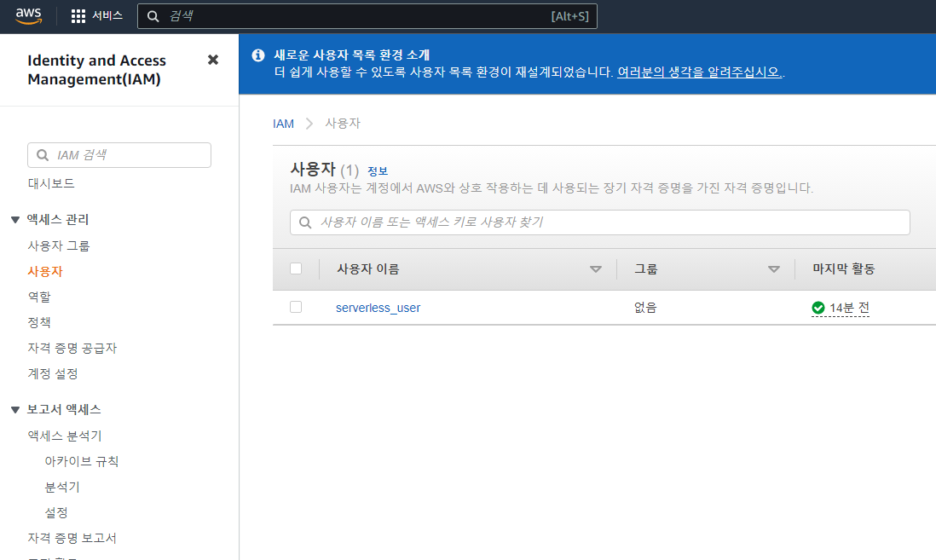This screenshot has width=936, height=560.
Task: Click the 사용자 breadcrumb text
Action: click(x=343, y=124)
